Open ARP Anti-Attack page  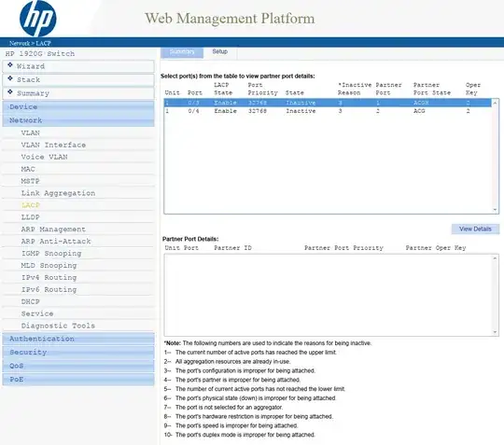56,242
